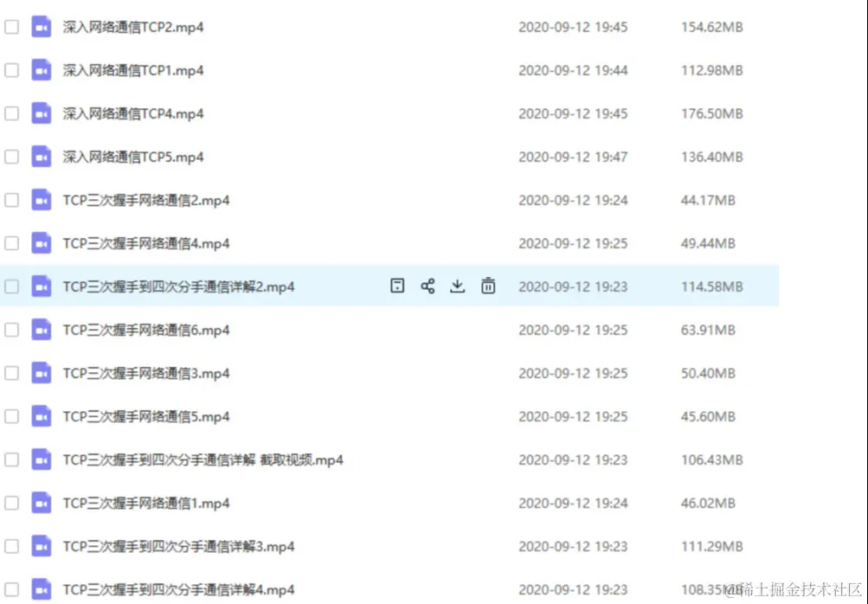Click video icon beside TCP三次握手网络通信5.mp4
868x604 pixels.
41,416
